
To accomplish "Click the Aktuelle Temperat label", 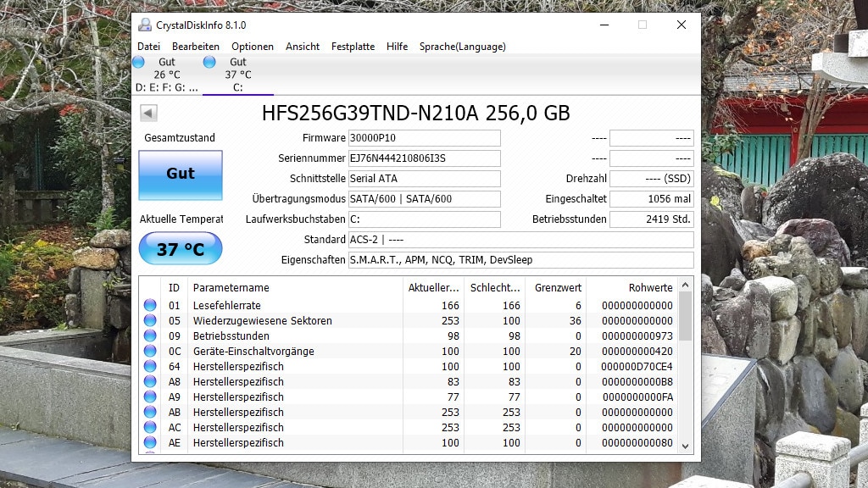I will click(x=181, y=219).
